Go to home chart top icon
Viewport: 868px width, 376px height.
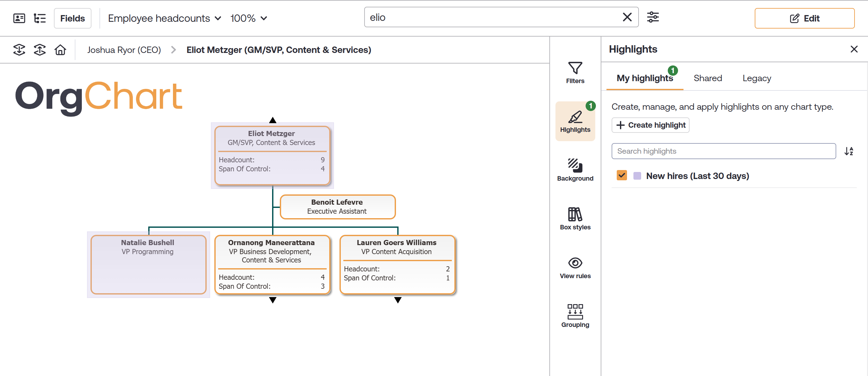tap(60, 50)
